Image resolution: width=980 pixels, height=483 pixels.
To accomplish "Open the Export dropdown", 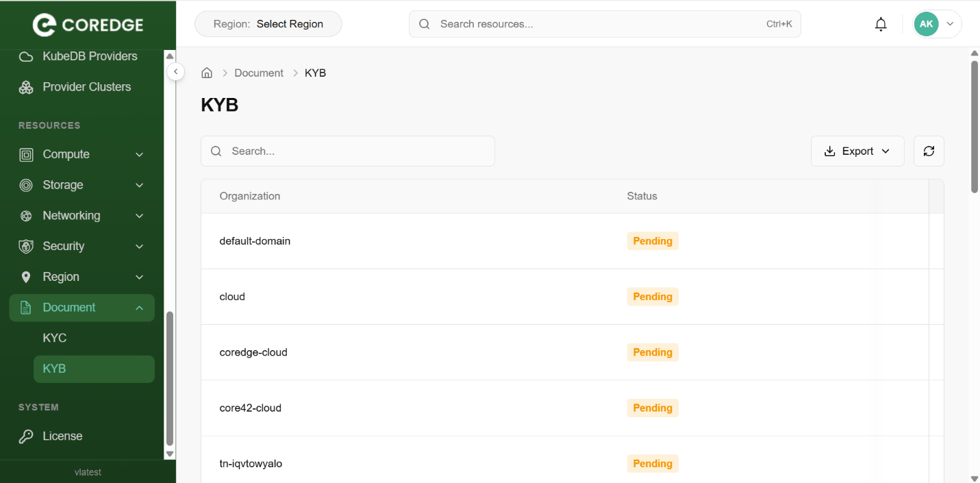I will pos(857,151).
